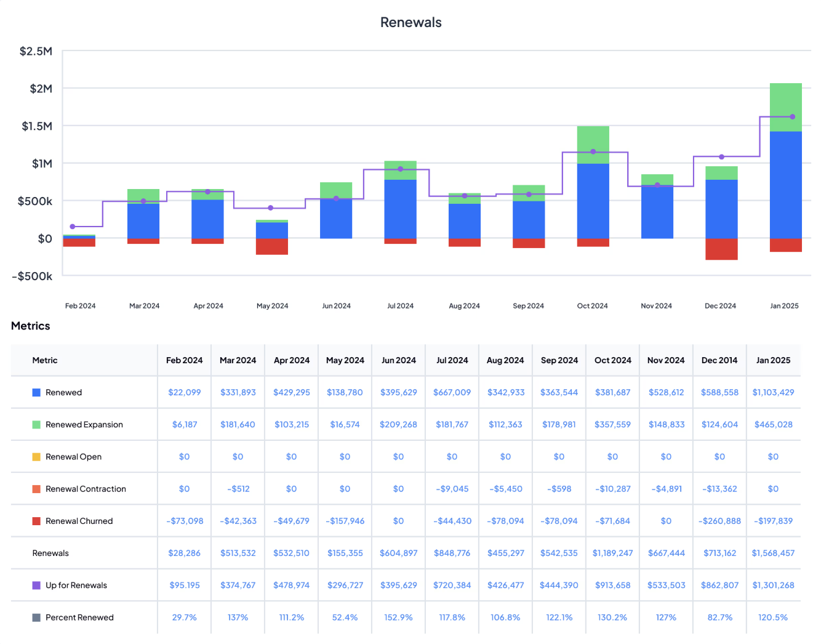Click the purple dot above the Jan 2025 bar
The width and height of the screenshot is (821, 644).
point(793,116)
